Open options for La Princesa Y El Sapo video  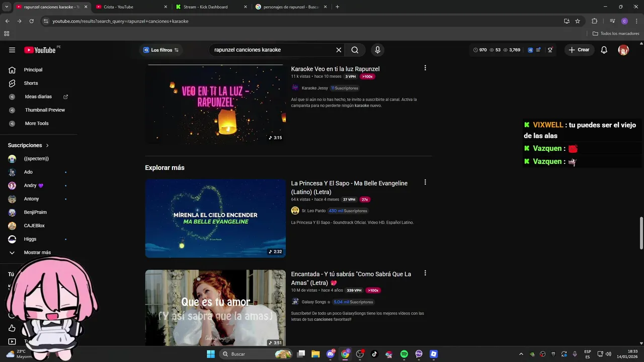(x=425, y=182)
